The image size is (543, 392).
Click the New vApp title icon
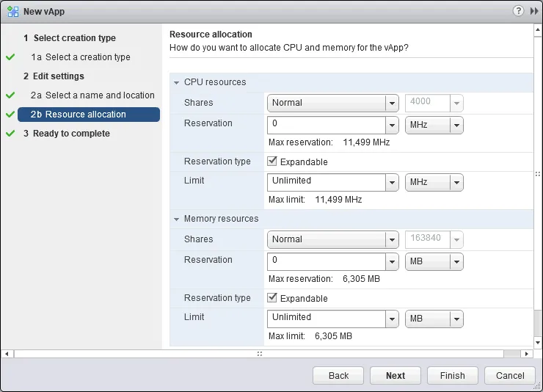(x=12, y=12)
